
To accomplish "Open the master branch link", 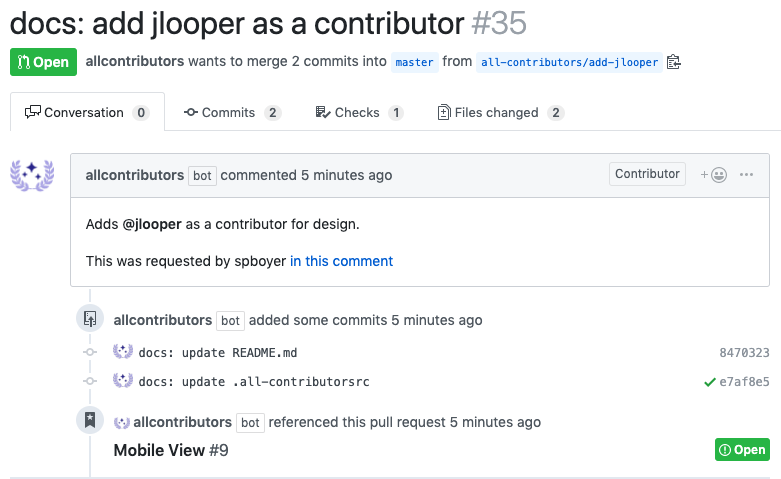I will [414, 62].
